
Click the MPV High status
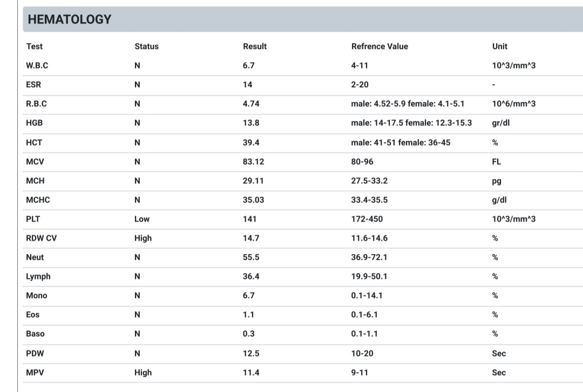click(x=143, y=372)
